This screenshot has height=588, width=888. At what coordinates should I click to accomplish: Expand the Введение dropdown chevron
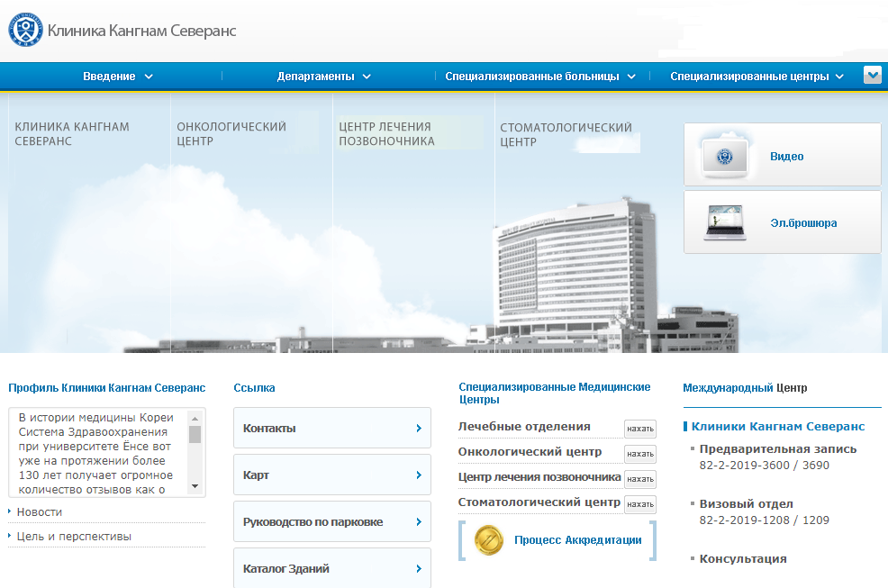149,77
